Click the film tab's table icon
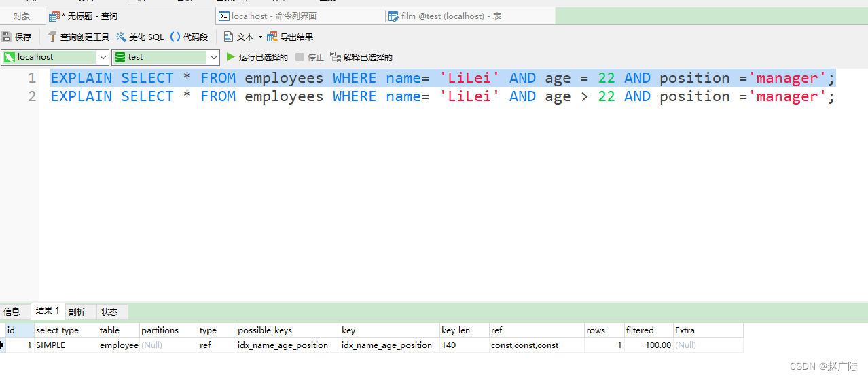The height and width of the screenshot is (378, 868). point(393,16)
